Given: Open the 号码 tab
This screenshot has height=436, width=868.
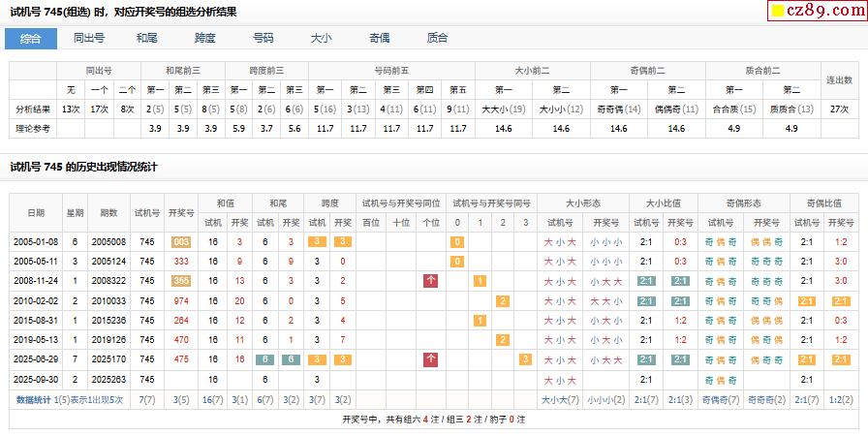Looking at the screenshot, I should [263, 38].
